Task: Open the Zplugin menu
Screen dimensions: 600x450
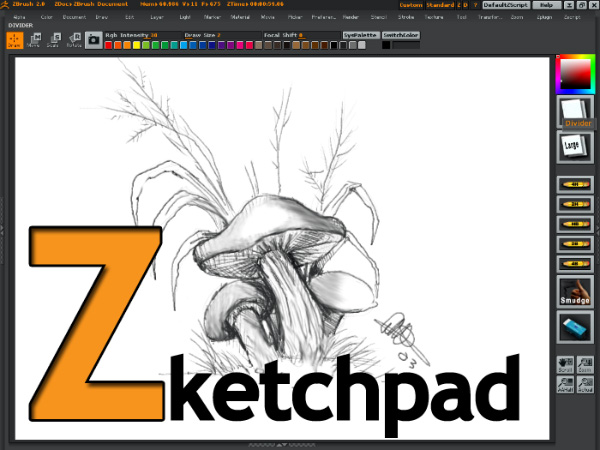Action: [x=544, y=17]
